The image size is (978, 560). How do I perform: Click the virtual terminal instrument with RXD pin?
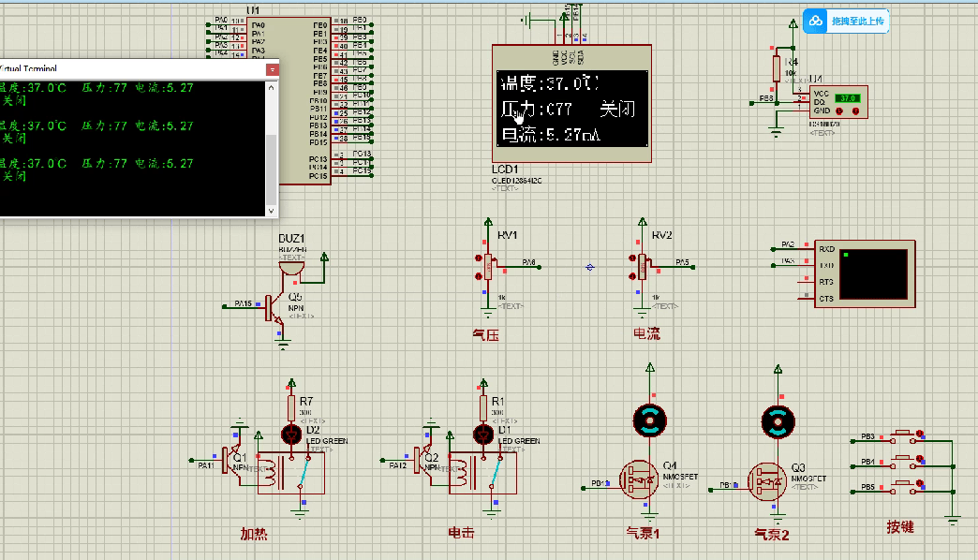click(864, 274)
